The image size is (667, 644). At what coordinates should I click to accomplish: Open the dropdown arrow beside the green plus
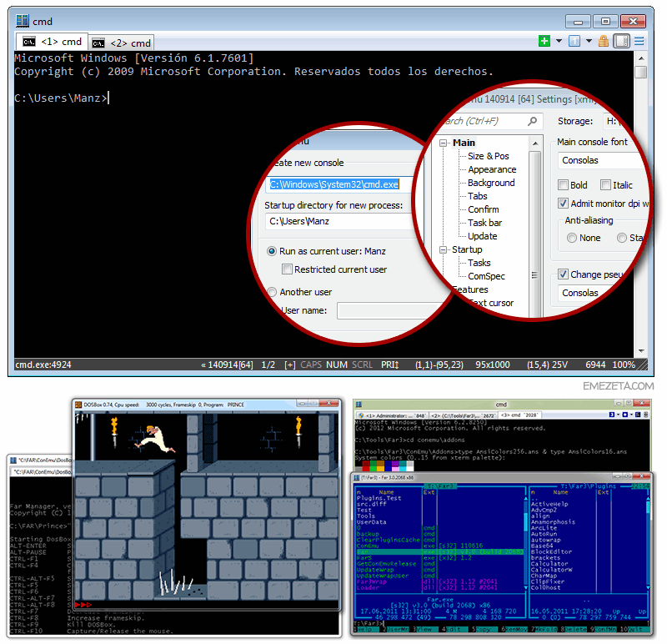[x=559, y=41]
